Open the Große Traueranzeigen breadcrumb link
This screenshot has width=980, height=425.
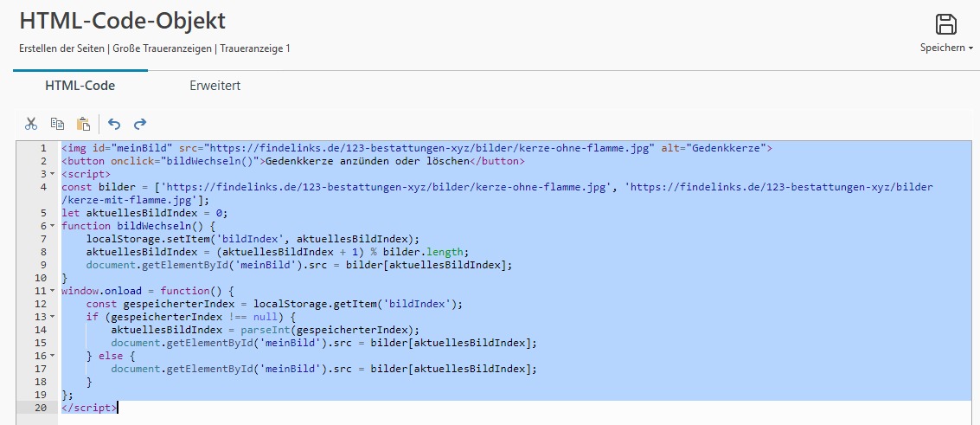tap(162, 48)
